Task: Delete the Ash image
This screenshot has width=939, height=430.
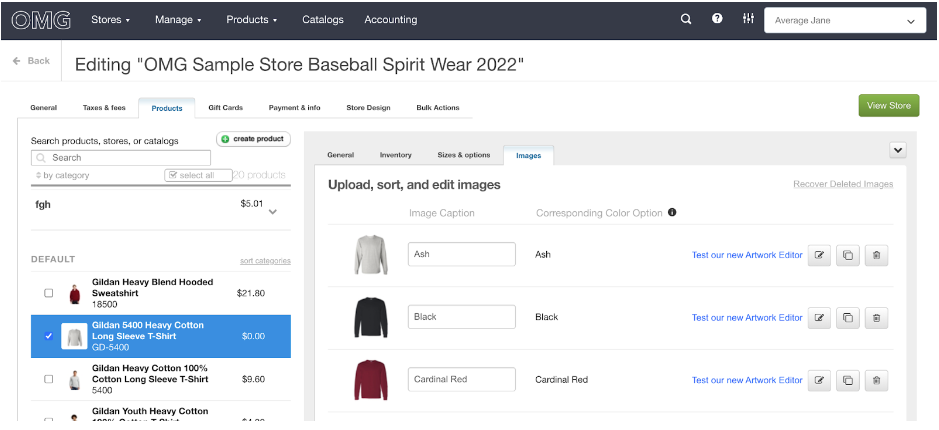Action: [x=877, y=255]
